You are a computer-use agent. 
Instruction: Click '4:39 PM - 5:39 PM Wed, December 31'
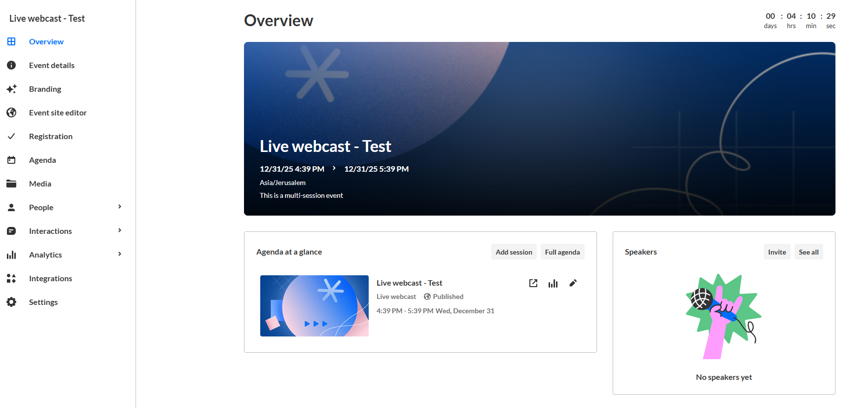click(x=435, y=311)
